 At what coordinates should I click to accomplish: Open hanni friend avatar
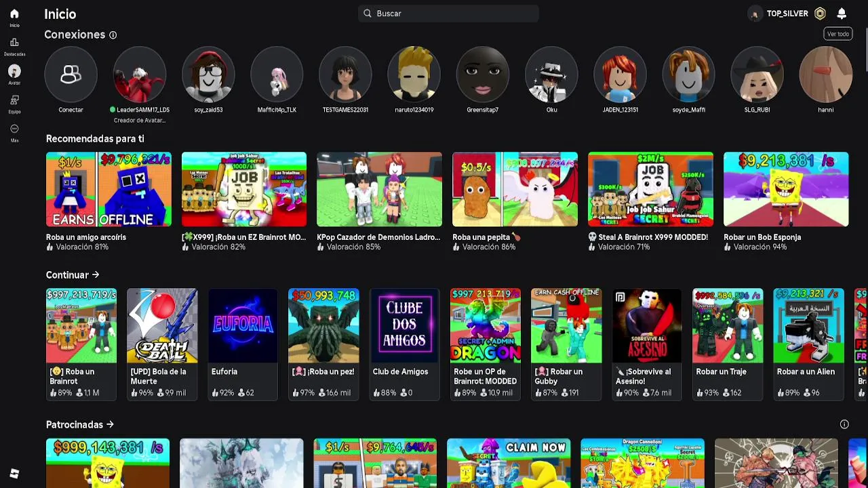[825, 74]
